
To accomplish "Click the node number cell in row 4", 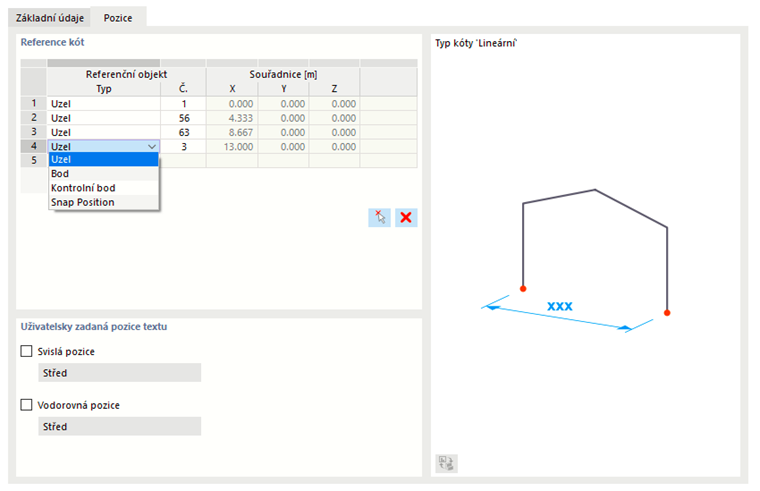I will (x=183, y=146).
